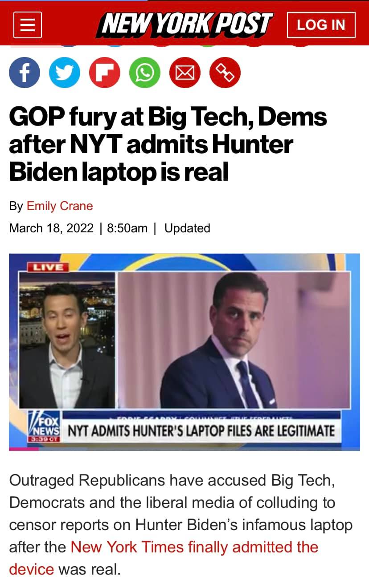Open the hamburger navigation menu
Screen dimensions: 369x588
(x=28, y=24)
